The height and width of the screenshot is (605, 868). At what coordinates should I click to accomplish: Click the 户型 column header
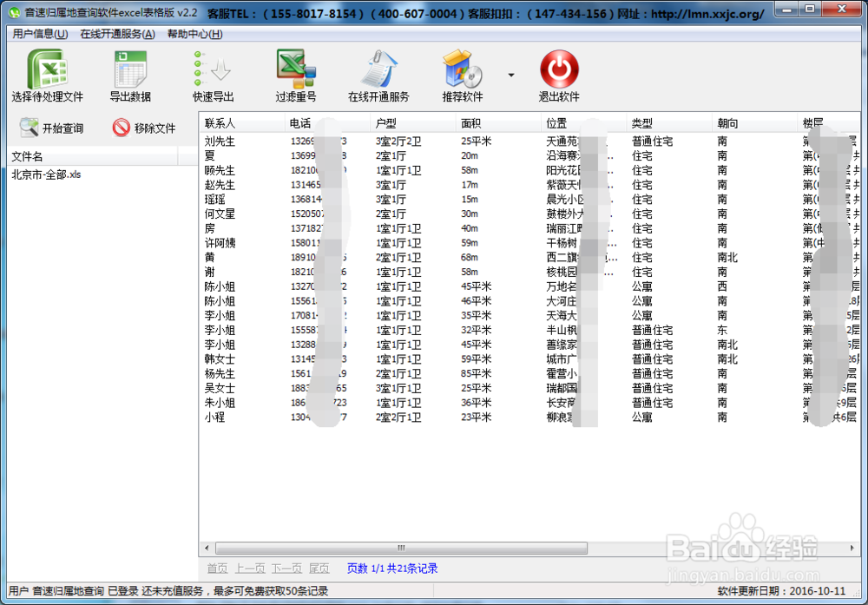click(412, 123)
